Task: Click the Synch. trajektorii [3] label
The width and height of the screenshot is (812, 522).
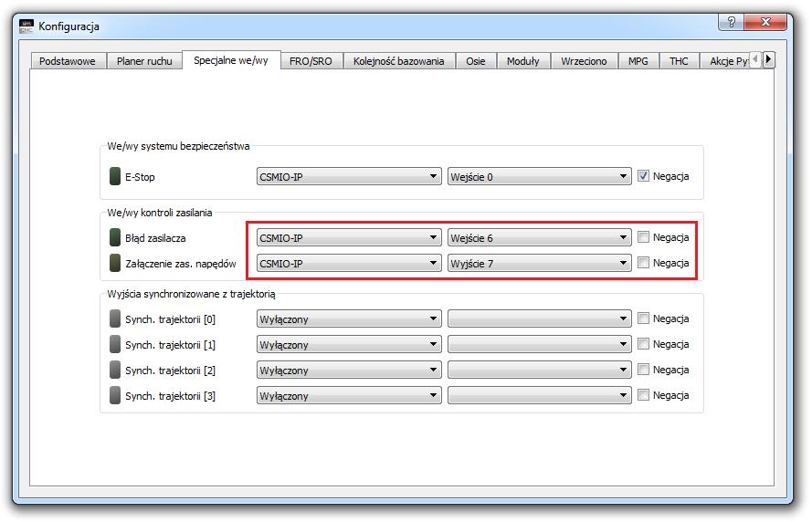Action: pos(170,396)
